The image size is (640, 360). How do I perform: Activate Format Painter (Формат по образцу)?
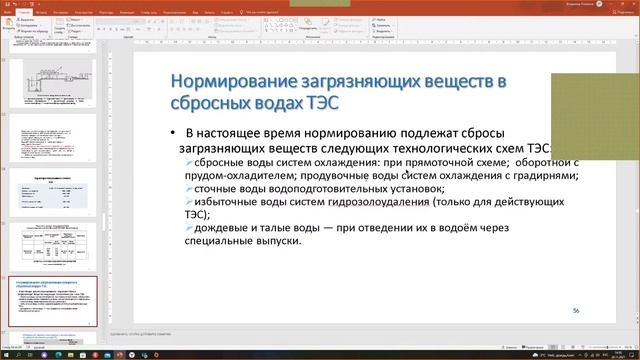[x=33, y=31]
